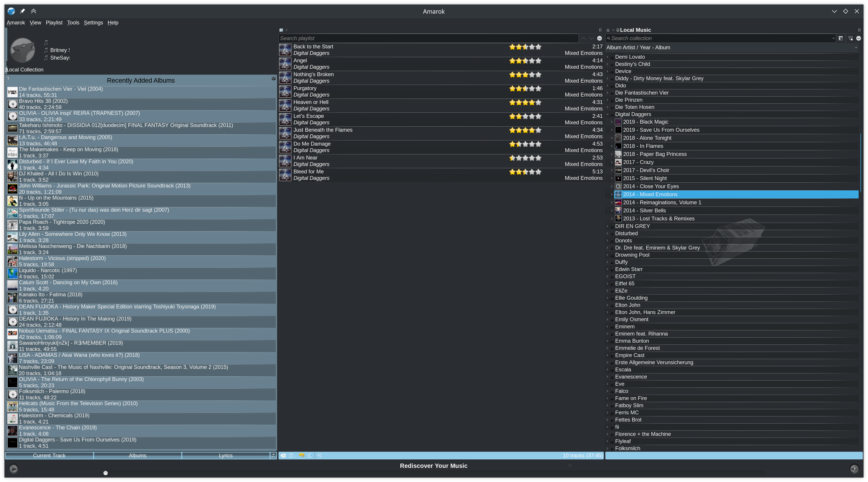Open collection options via the ellipsis icon
The height and width of the screenshot is (482, 868).
coord(859,39)
